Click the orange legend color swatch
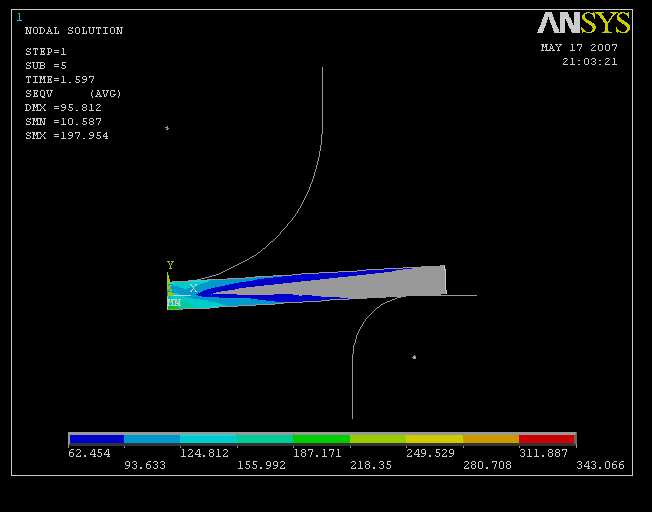 tap(491, 439)
